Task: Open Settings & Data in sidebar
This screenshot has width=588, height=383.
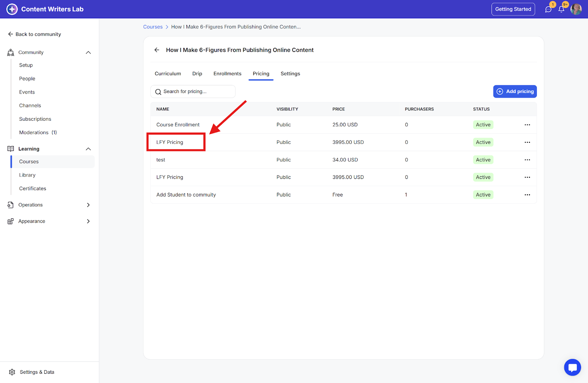Action: (37, 372)
